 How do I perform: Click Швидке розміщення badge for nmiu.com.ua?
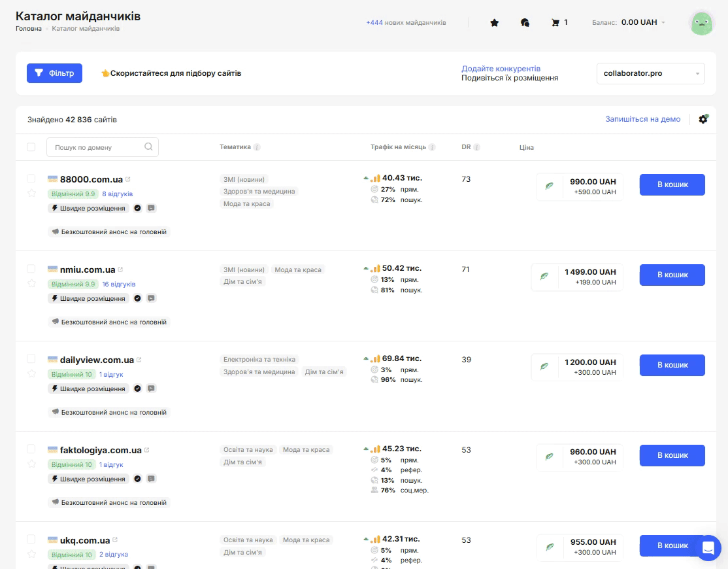point(88,298)
